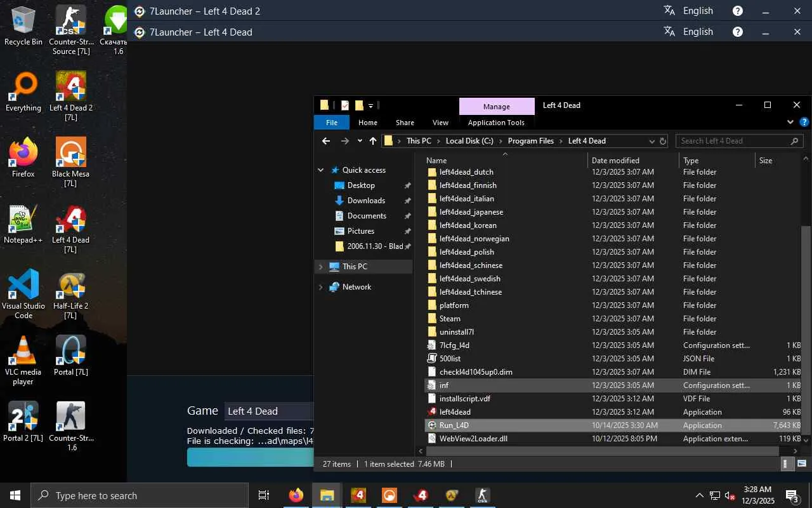Open the Visual Studio Code desktop shortcut

(23, 295)
